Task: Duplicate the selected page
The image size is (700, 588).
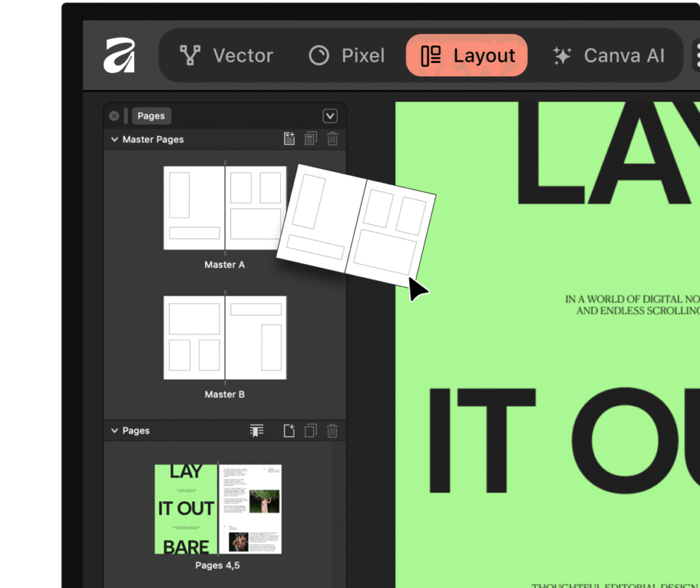Action: (311, 431)
